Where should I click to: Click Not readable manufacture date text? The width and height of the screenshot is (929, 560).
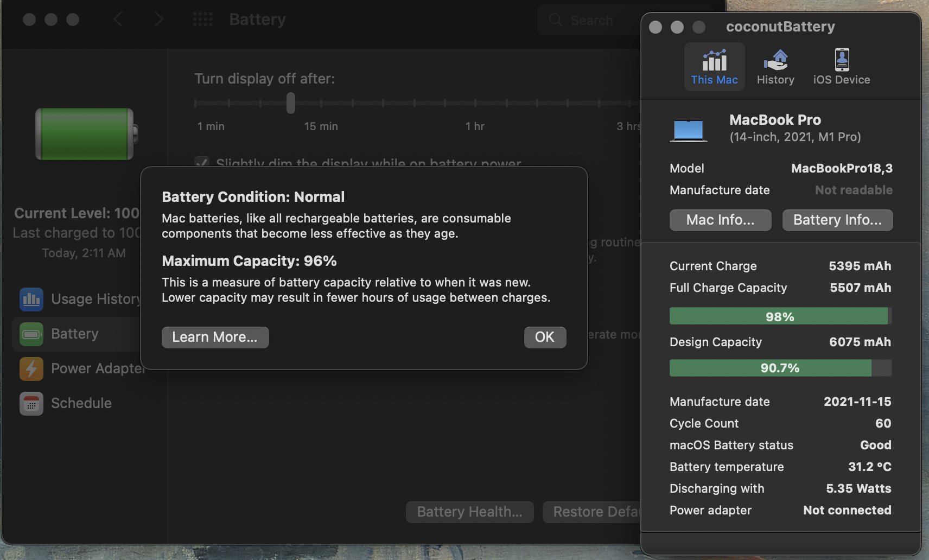854,190
